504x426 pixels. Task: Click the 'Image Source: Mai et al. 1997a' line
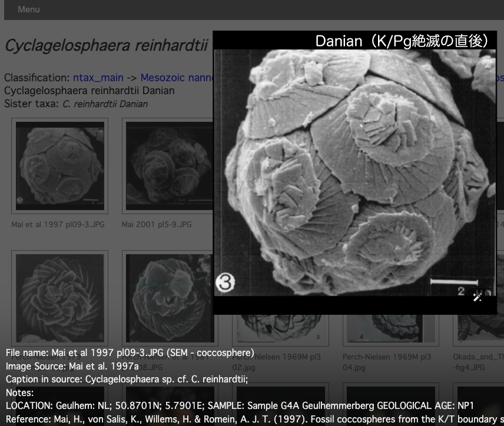pos(72,366)
